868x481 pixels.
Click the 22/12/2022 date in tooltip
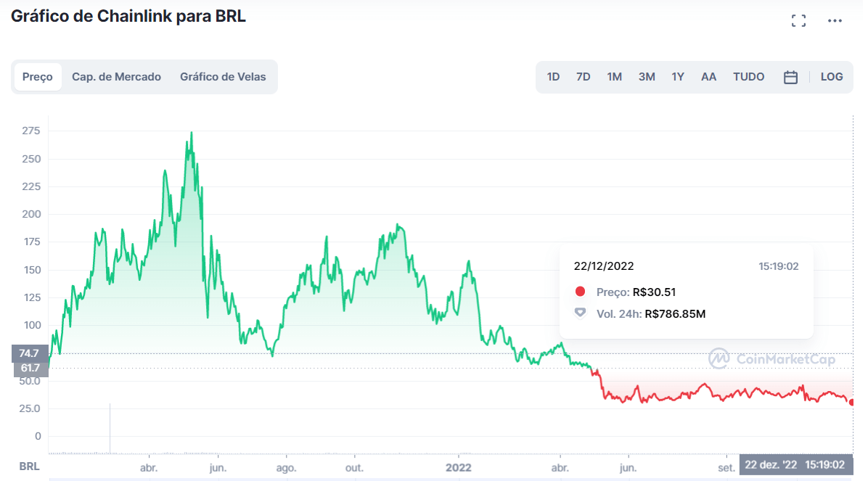(603, 266)
